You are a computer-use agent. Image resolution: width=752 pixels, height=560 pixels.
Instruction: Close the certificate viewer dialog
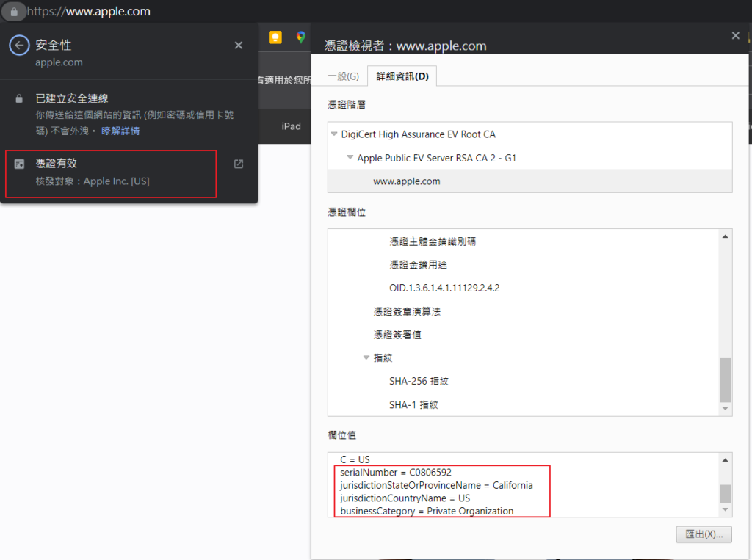[735, 35]
